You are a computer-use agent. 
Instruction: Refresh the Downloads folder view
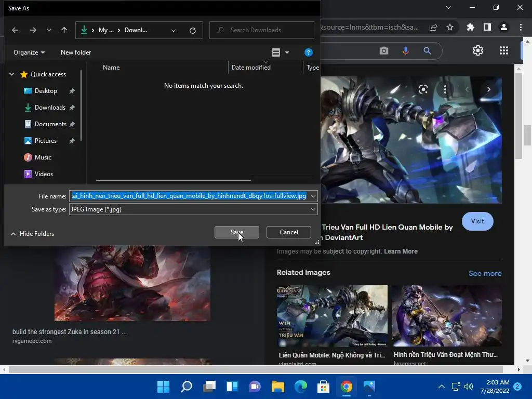(193, 30)
